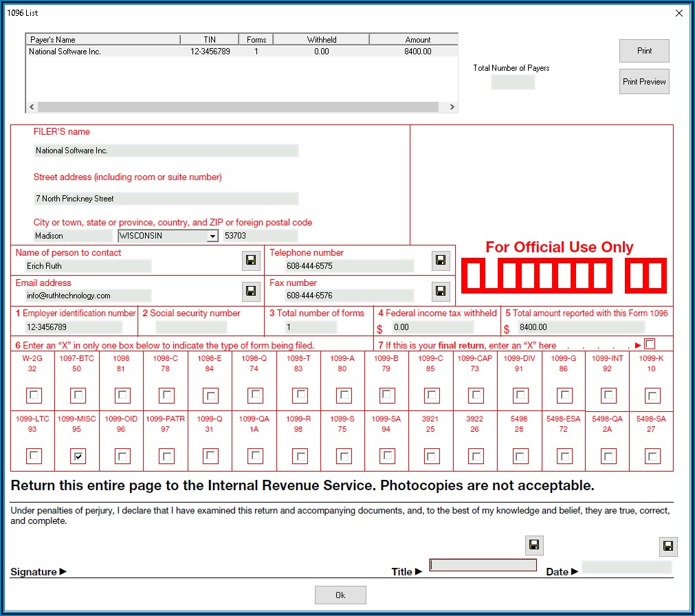The height and width of the screenshot is (616, 695).
Task: Check the 1099-INT form type box
Action: click(x=608, y=395)
